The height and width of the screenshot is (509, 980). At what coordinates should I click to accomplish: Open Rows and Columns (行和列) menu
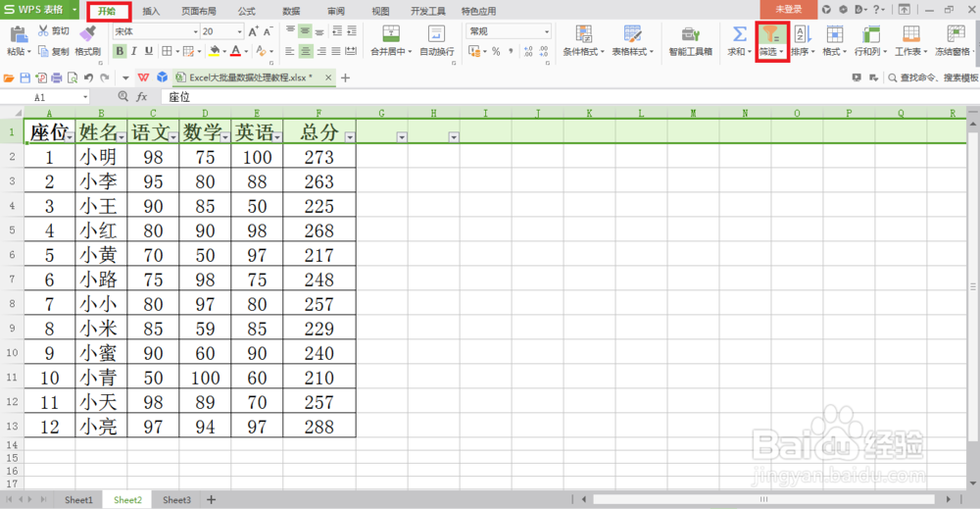pos(870,40)
